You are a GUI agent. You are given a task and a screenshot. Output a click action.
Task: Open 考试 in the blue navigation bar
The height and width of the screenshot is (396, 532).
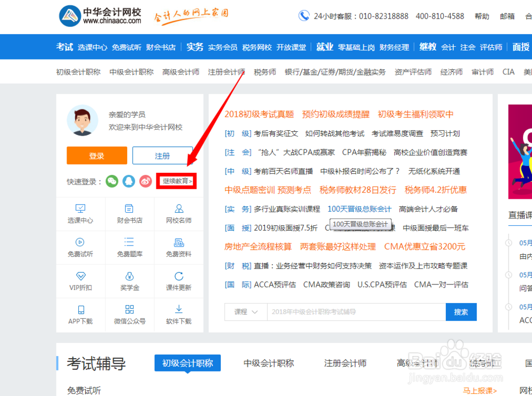64,47
